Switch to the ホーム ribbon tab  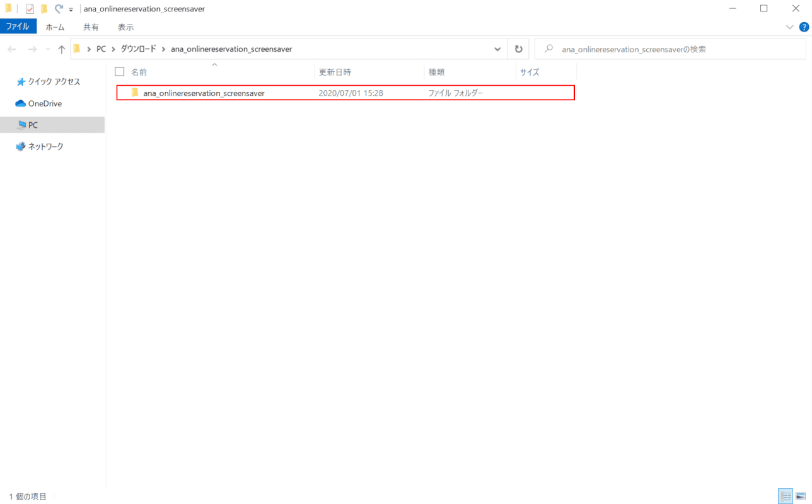[x=55, y=27]
